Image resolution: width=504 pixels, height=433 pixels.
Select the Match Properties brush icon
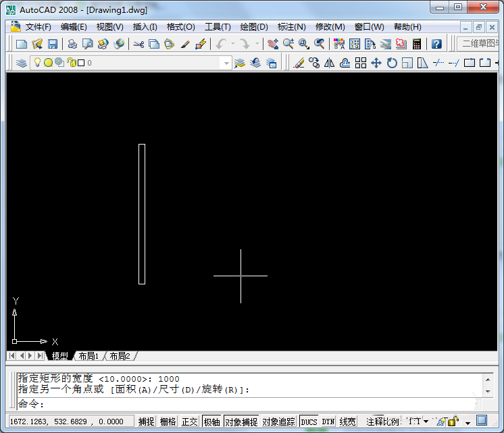[185, 44]
